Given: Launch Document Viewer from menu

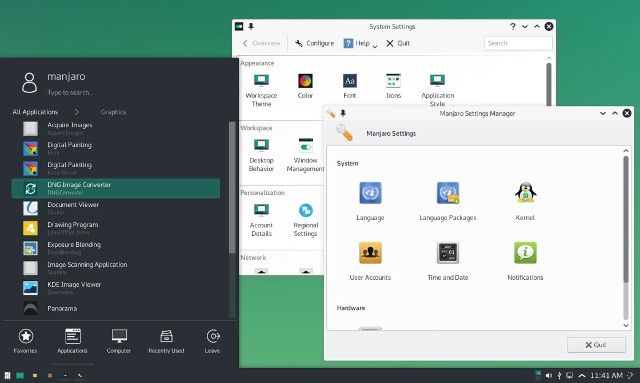Looking at the screenshot, I should pos(116,208).
